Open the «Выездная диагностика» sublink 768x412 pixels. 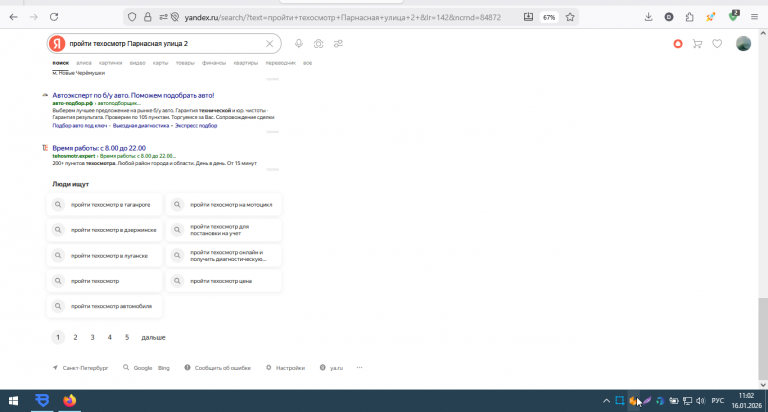coord(141,126)
